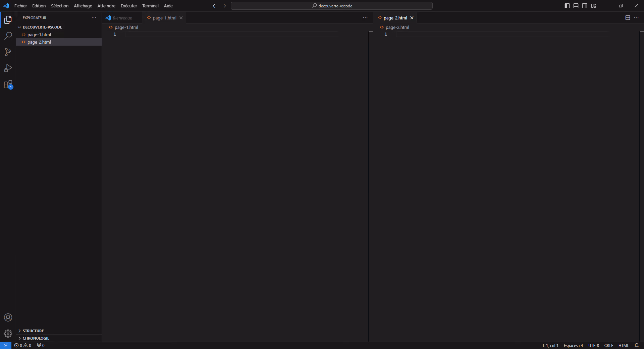Open the Source Control view
The height and width of the screenshot is (349, 644).
point(8,52)
